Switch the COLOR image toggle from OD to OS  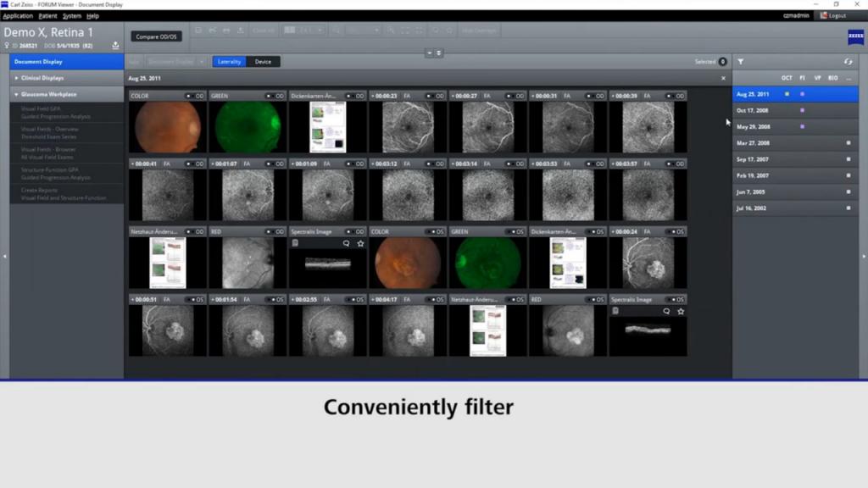click(192, 96)
